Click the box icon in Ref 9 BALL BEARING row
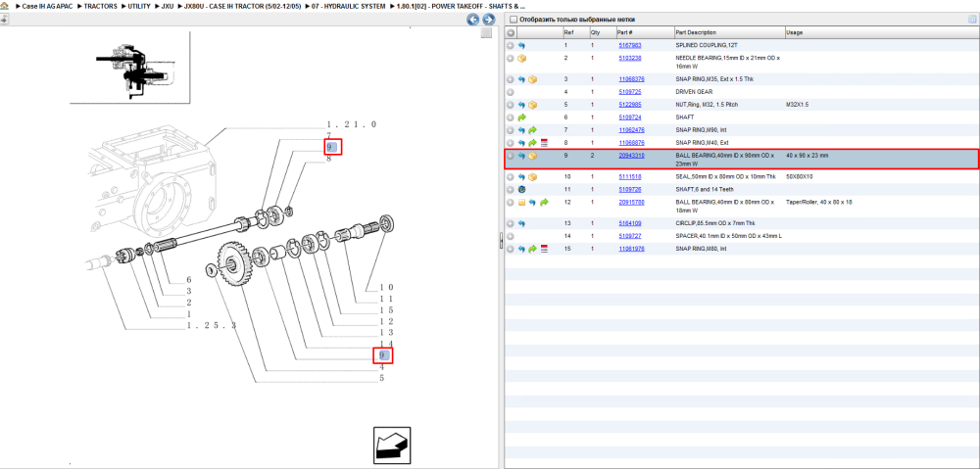This screenshot has height=469, width=980. [x=532, y=156]
